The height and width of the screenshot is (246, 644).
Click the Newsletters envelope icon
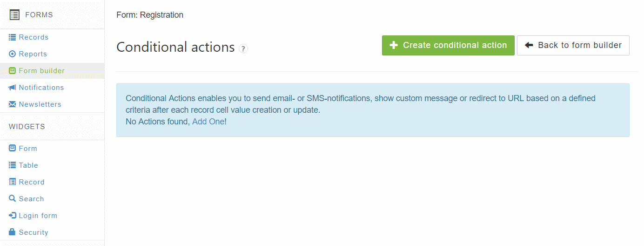click(x=13, y=104)
